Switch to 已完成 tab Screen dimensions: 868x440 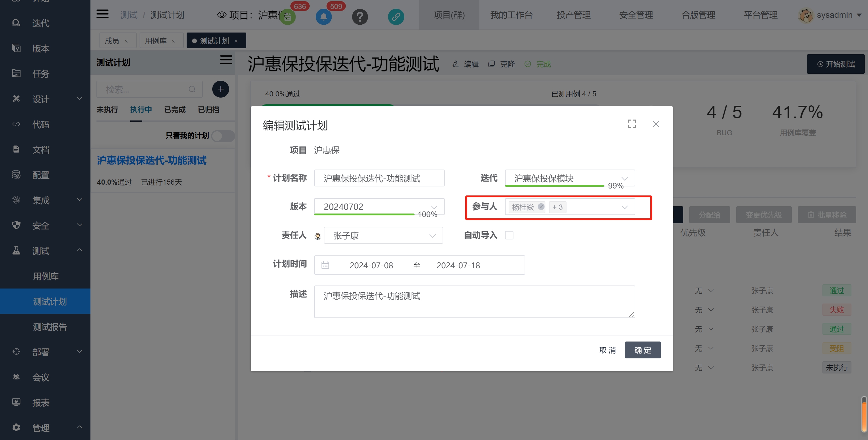[x=175, y=110]
